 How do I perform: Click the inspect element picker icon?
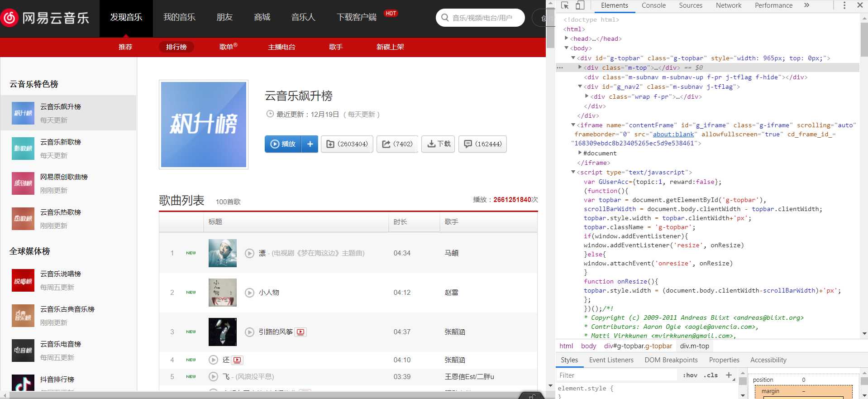click(565, 5)
